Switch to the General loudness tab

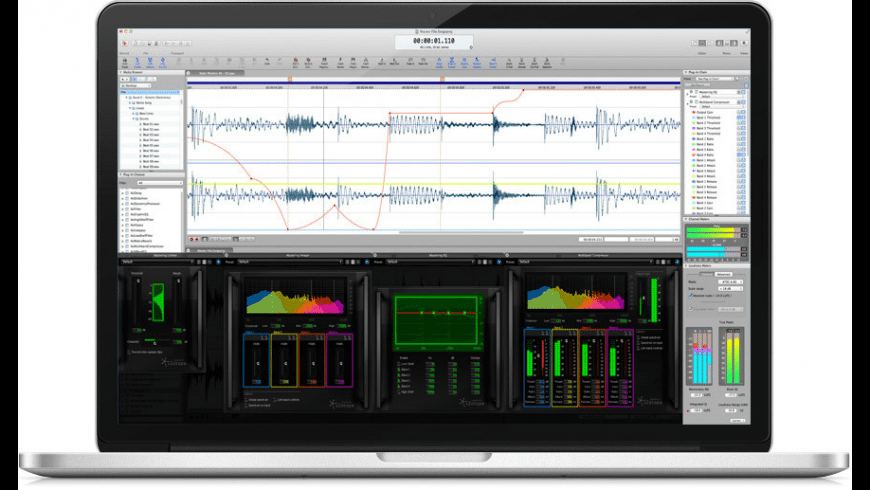[x=707, y=274]
